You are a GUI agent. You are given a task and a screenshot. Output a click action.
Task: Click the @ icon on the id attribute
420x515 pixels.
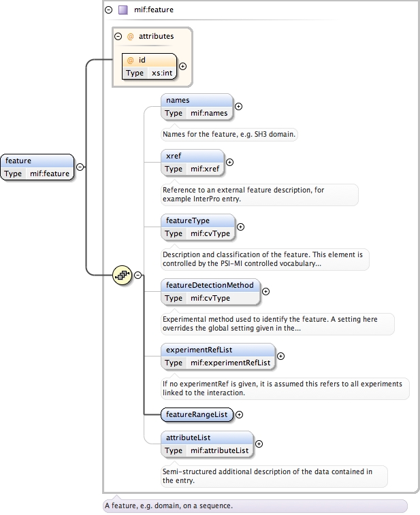coord(130,61)
